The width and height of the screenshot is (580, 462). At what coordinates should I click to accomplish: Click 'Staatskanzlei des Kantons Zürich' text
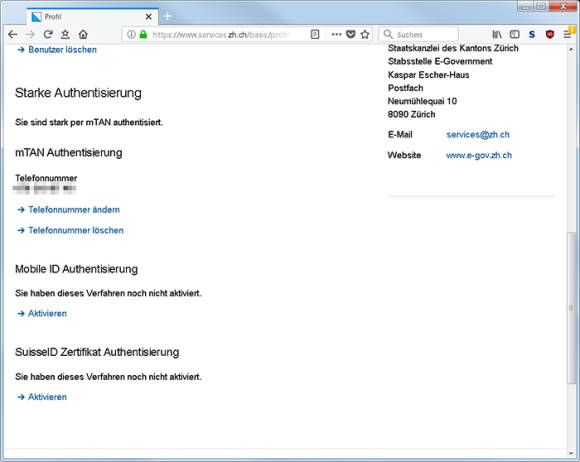click(x=453, y=48)
